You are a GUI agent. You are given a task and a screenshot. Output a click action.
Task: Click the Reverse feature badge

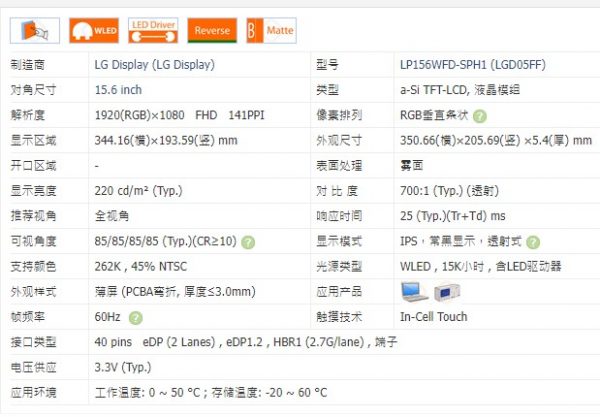(x=212, y=31)
